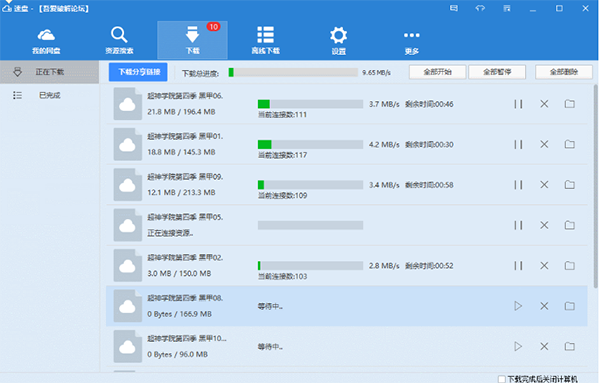The image size is (600, 383).
Task: Delete waiting task 黑甲10
Action: click(x=544, y=347)
